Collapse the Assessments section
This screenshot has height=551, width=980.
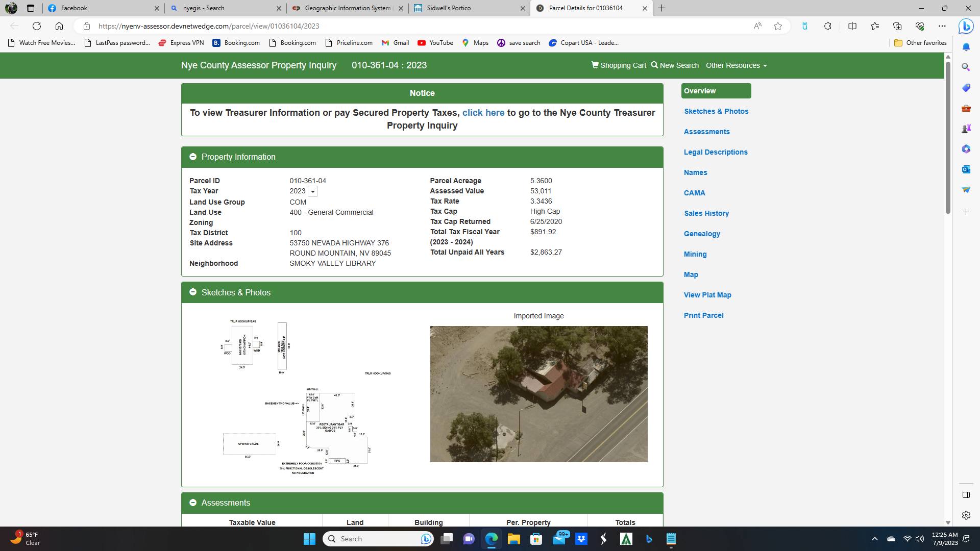[193, 503]
